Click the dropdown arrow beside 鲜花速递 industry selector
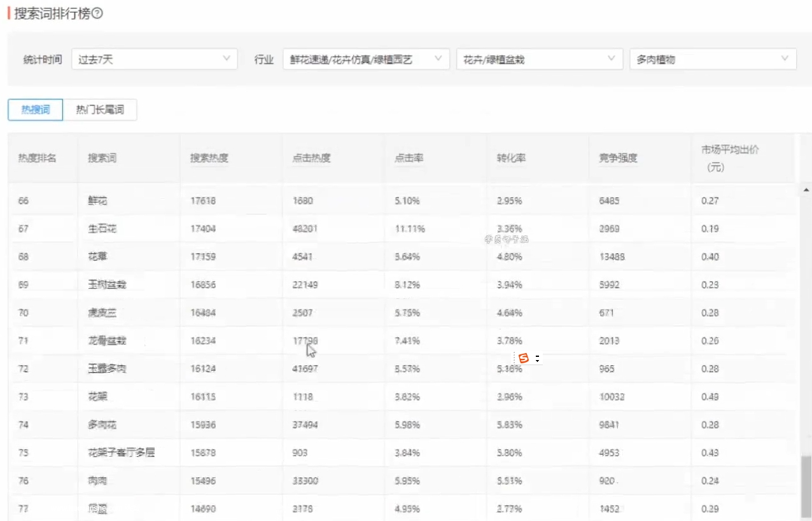This screenshot has height=521, width=812. (x=438, y=59)
